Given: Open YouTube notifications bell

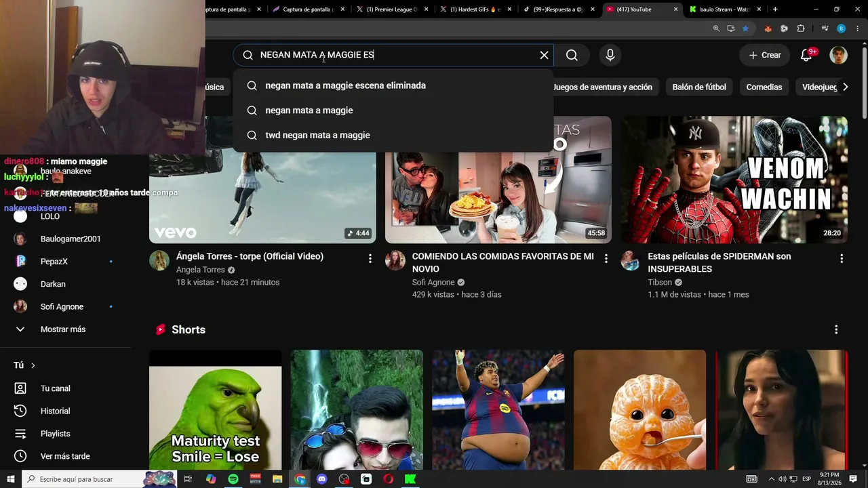Looking at the screenshot, I should click(806, 55).
